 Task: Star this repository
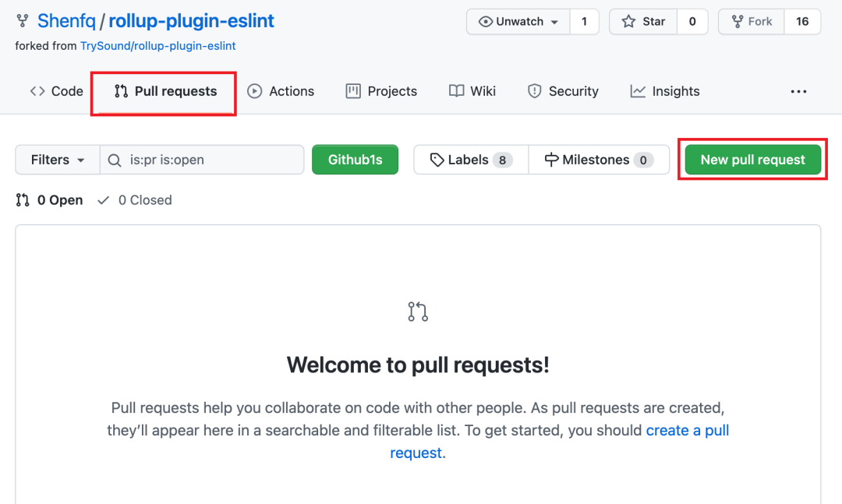point(643,22)
